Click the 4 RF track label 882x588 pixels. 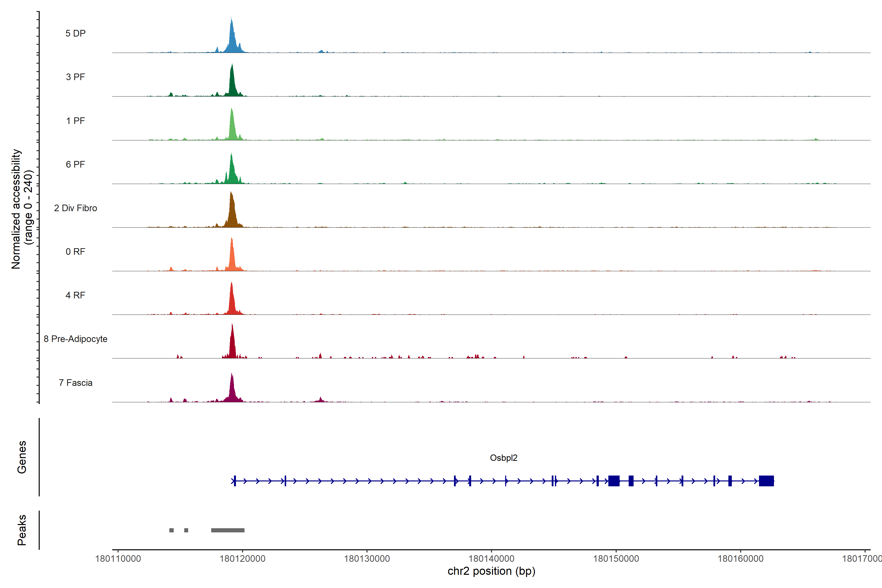coord(75,295)
